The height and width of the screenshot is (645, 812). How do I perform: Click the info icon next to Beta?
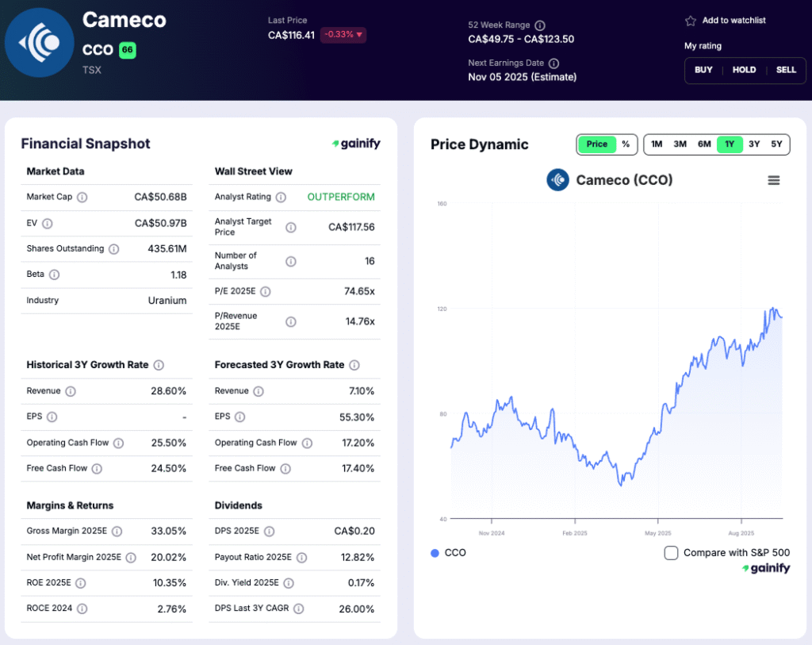pyautogui.click(x=54, y=275)
